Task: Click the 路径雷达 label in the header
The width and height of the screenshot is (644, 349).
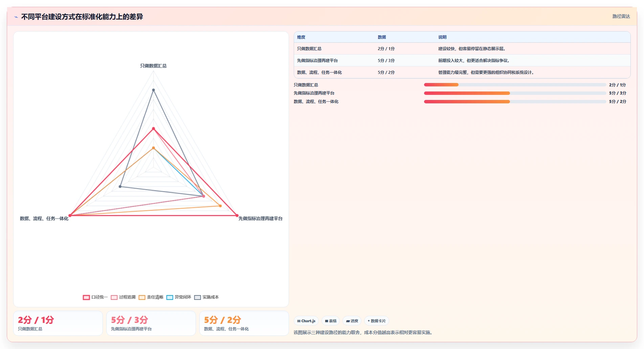Action: (x=621, y=16)
